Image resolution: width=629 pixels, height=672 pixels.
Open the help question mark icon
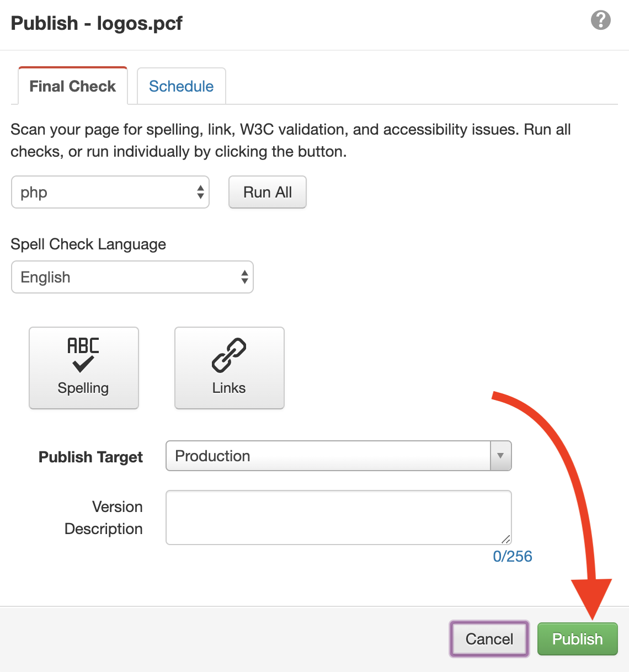pos(600,20)
